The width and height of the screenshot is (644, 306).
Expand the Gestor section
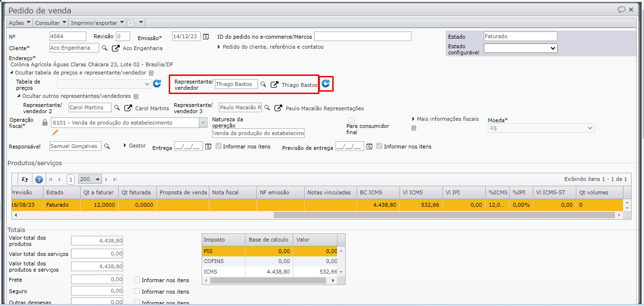(134, 146)
